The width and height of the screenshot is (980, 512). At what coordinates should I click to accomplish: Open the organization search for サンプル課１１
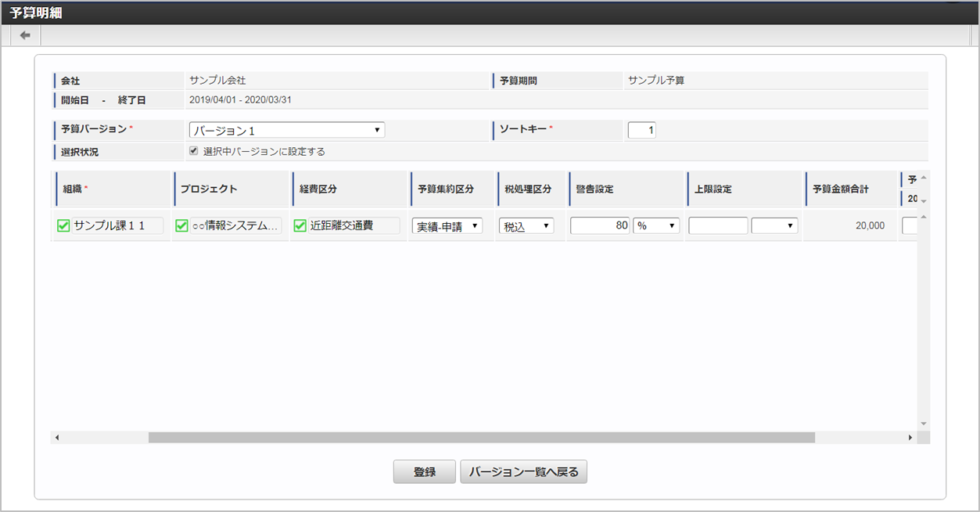point(63,225)
